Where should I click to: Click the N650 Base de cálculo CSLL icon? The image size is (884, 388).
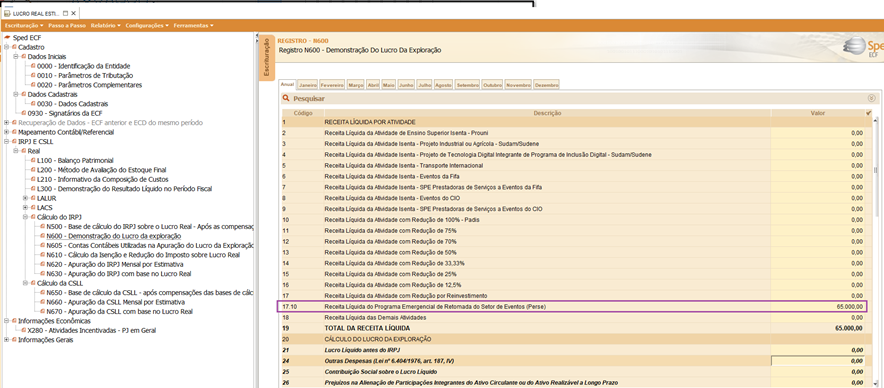pos(43,293)
